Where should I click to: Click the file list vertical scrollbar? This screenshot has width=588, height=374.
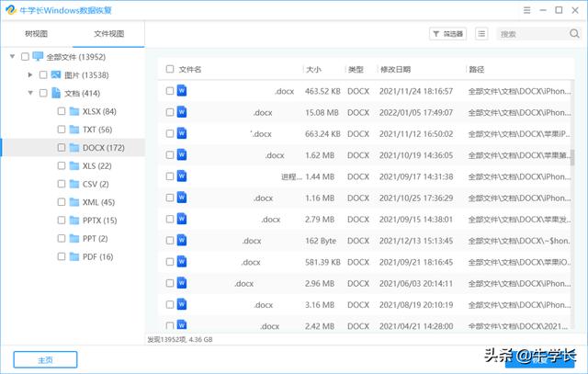pyautogui.click(x=572, y=158)
